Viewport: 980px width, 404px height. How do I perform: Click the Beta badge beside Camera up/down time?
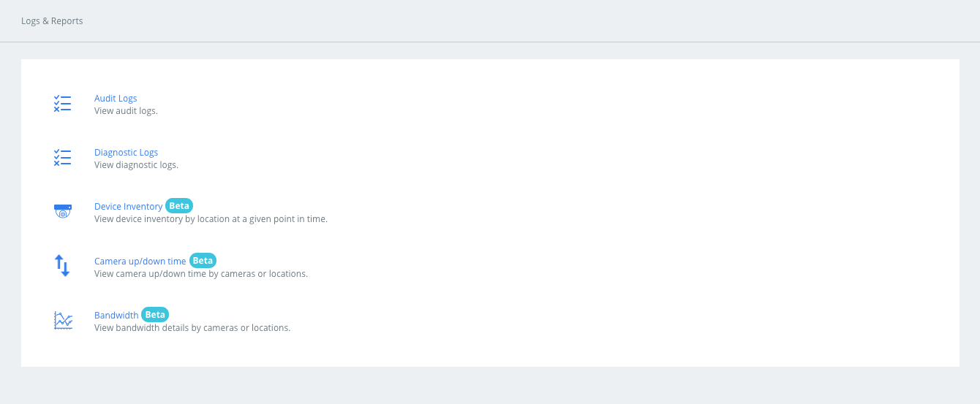coord(203,260)
